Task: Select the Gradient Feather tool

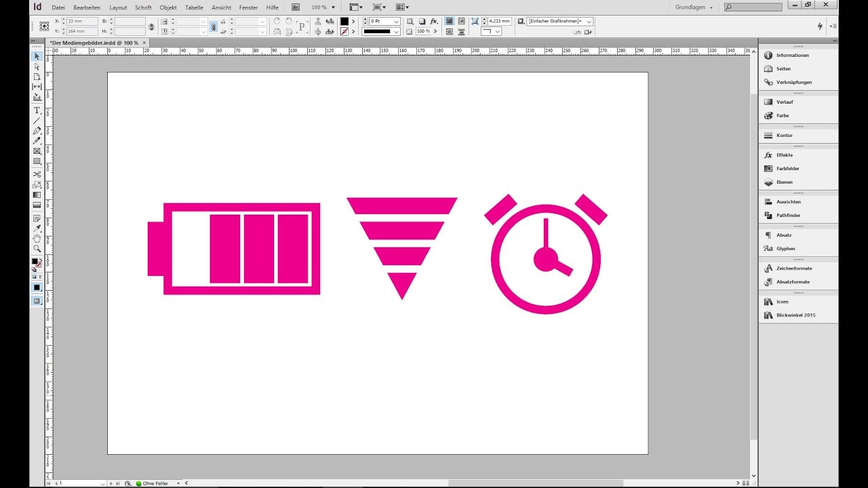Action: click(37, 205)
